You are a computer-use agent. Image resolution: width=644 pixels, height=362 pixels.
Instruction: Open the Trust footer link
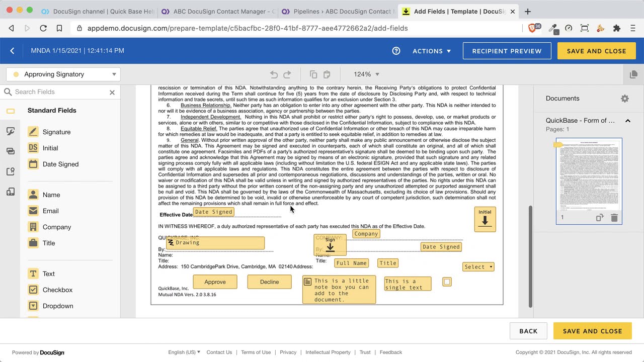[x=365, y=352]
